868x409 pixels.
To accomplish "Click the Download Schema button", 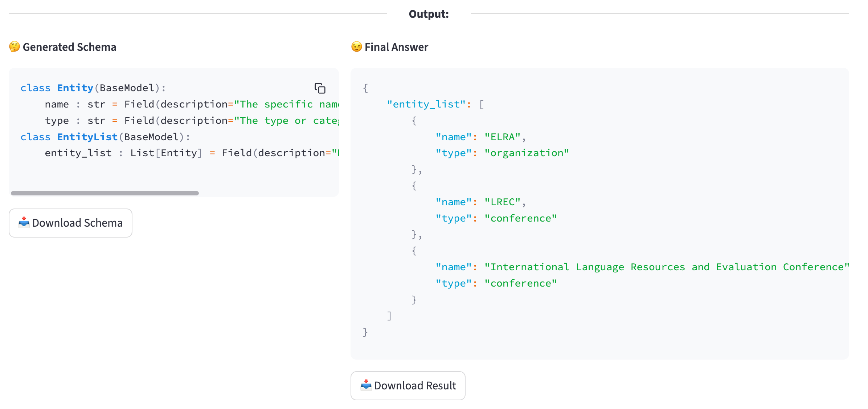I will (70, 223).
